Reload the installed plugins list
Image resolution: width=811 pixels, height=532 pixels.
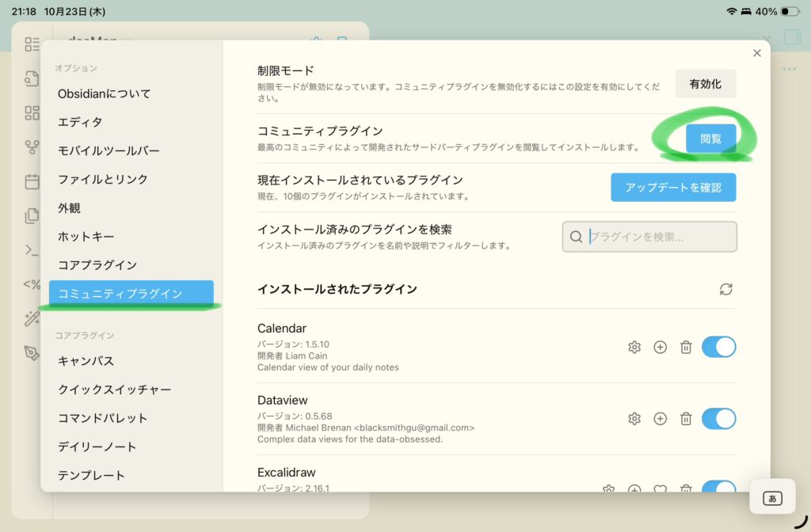point(725,289)
